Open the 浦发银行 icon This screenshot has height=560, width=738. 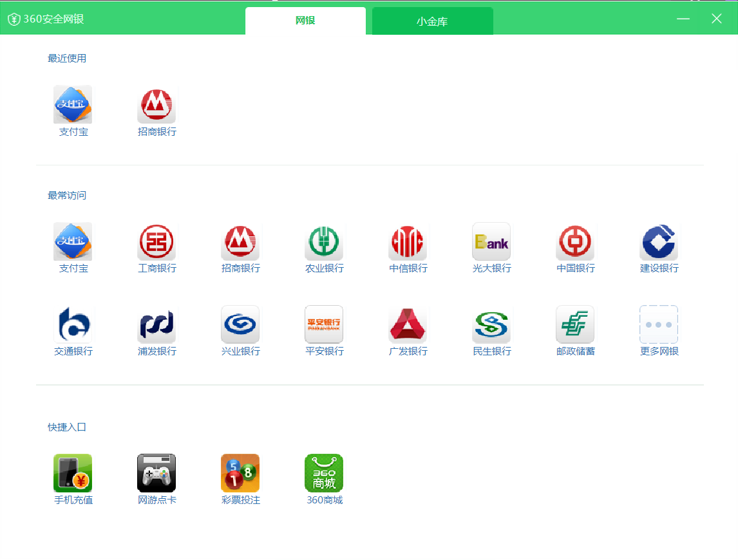coord(156,324)
